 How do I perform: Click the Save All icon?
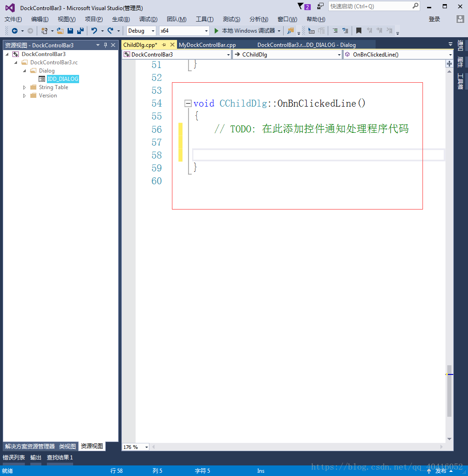pos(80,31)
